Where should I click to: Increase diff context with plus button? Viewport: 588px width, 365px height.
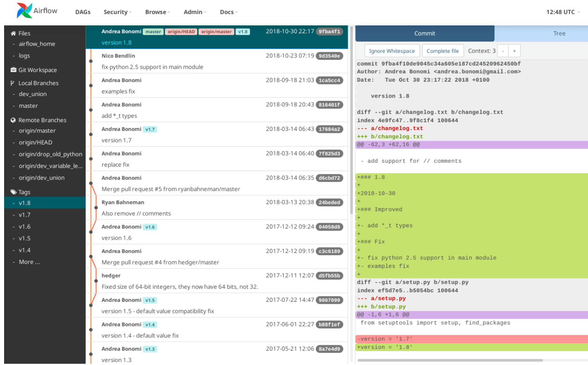click(x=514, y=51)
